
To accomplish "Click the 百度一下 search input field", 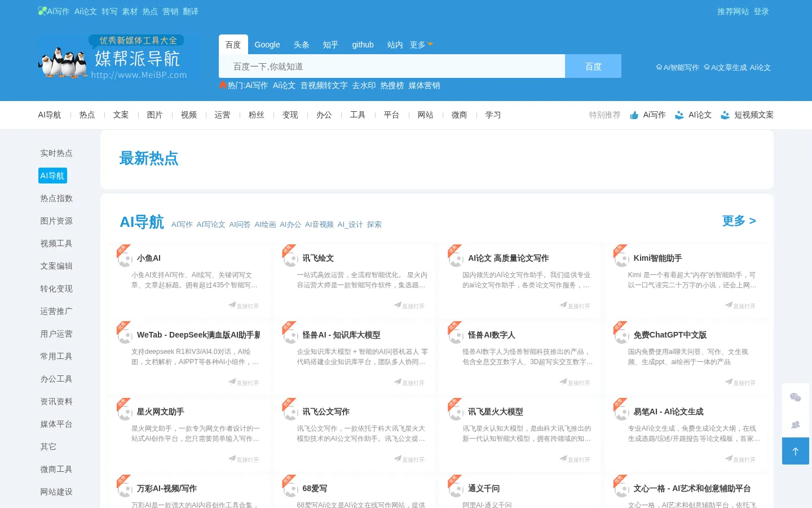I will (392, 66).
